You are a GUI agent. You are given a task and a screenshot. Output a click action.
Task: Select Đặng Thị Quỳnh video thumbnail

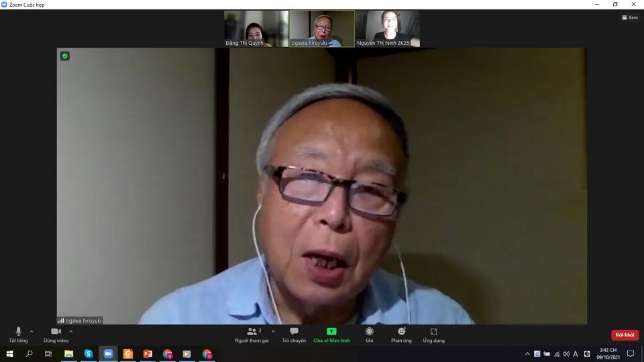coord(256,28)
